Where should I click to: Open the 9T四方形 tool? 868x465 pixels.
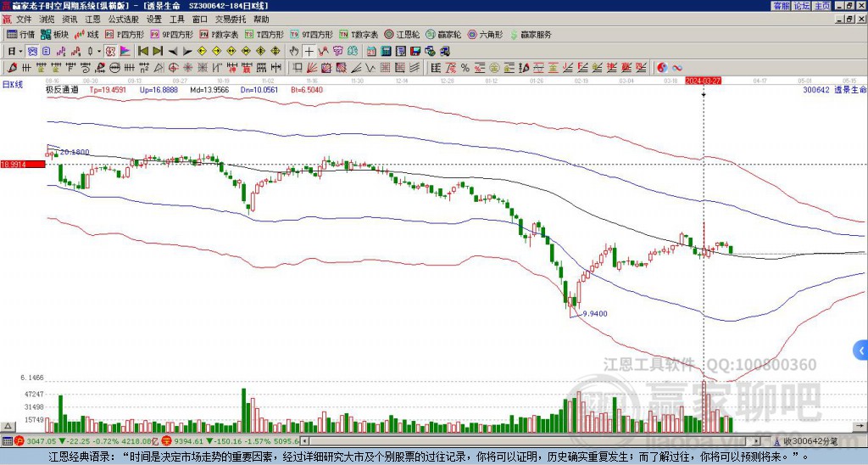(x=312, y=34)
